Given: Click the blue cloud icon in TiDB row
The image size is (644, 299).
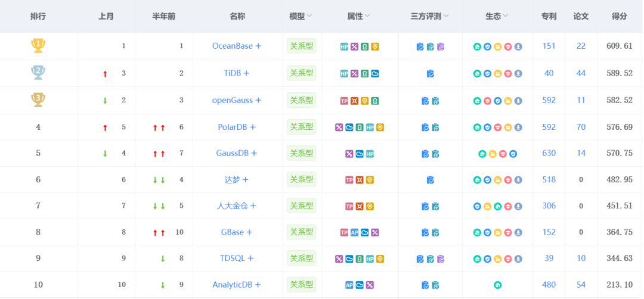Looking at the screenshot, I should click(375, 74).
